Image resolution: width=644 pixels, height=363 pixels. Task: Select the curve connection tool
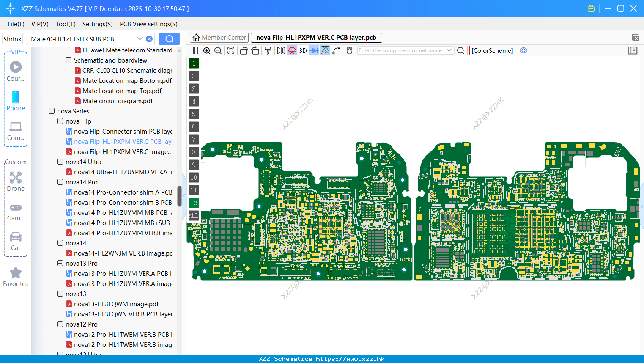tap(337, 50)
